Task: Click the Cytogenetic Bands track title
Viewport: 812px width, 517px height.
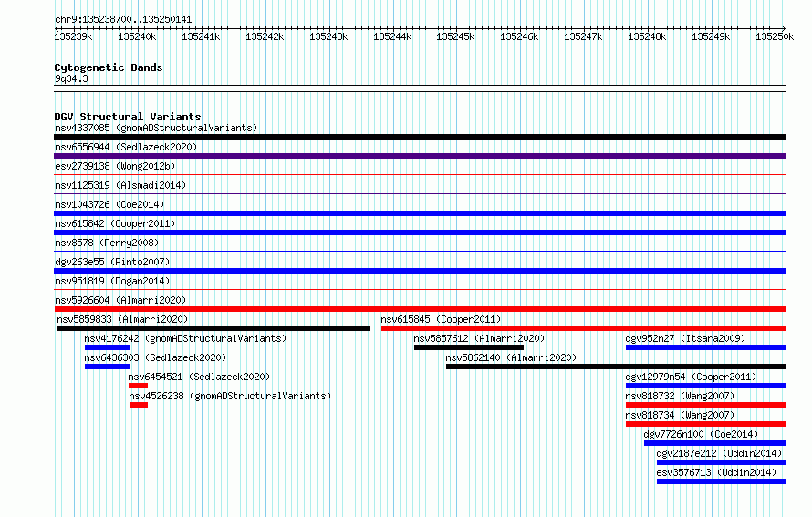Action: click(x=109, y=67)
